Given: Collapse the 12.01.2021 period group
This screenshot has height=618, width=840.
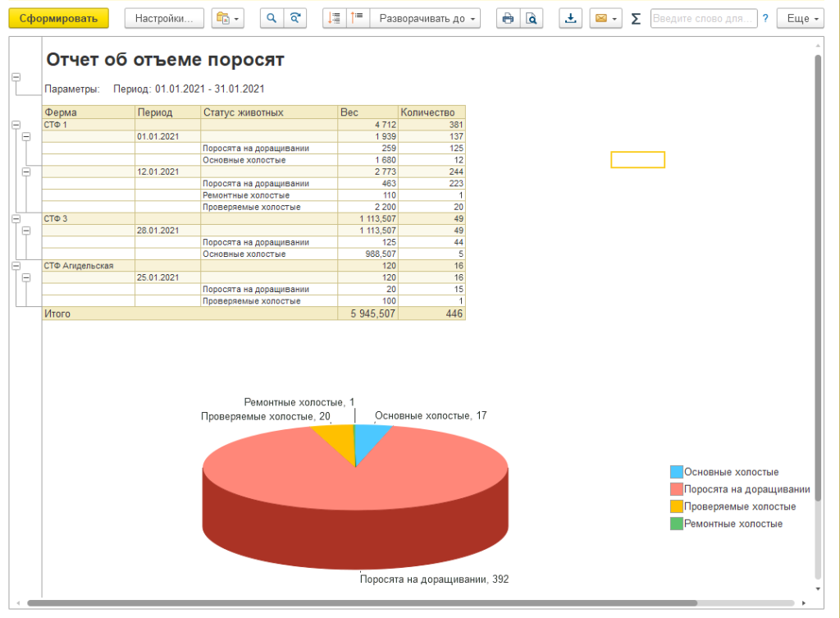Looking at the screenshot, I should pyautogui.click(x=26, y=172).
